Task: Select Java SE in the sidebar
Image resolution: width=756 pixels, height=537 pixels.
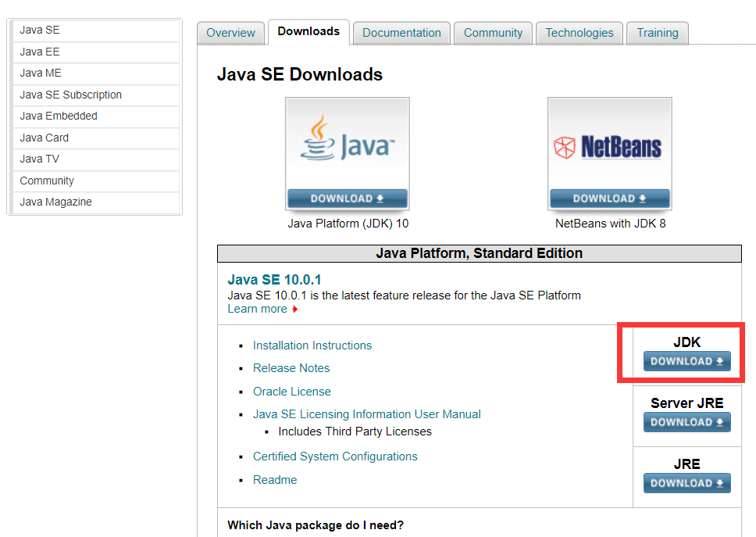Action: click(x=94, y=30)
